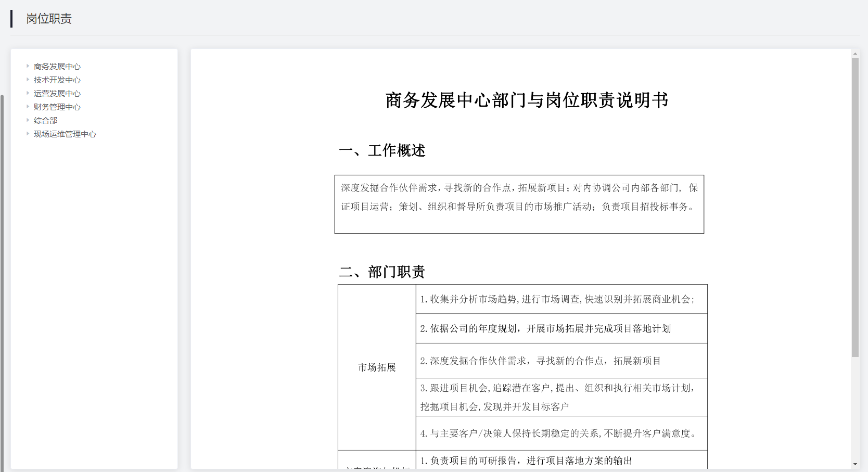Expand the 现场运维管理中心 tree arrow

pyautogui.click(x=28, y=134)
